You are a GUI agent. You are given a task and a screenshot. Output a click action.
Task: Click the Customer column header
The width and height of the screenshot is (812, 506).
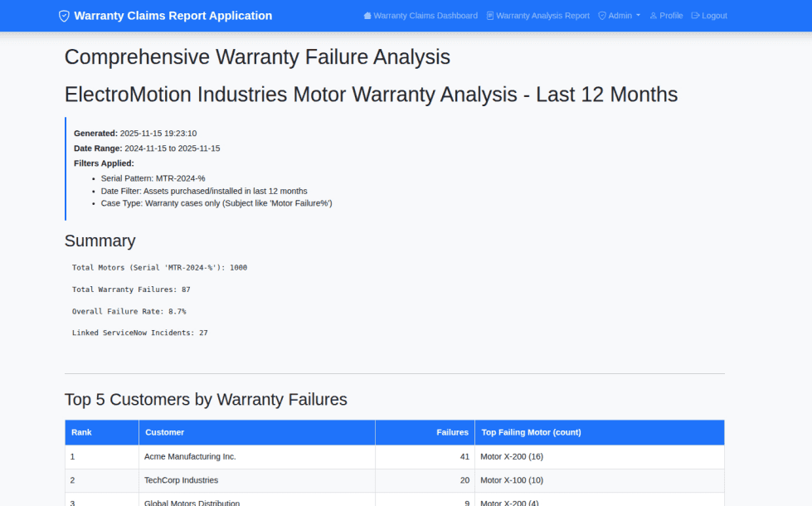click(164, 432)
